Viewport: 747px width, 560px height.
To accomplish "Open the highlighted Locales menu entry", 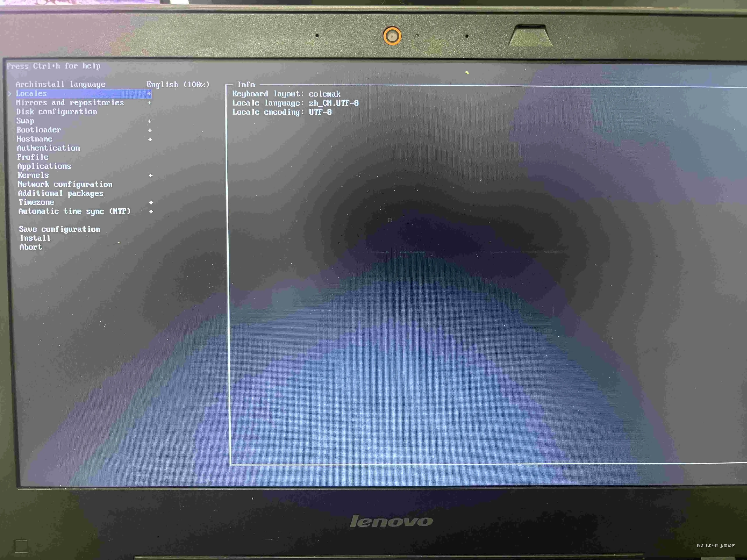I will coord(31,94).
